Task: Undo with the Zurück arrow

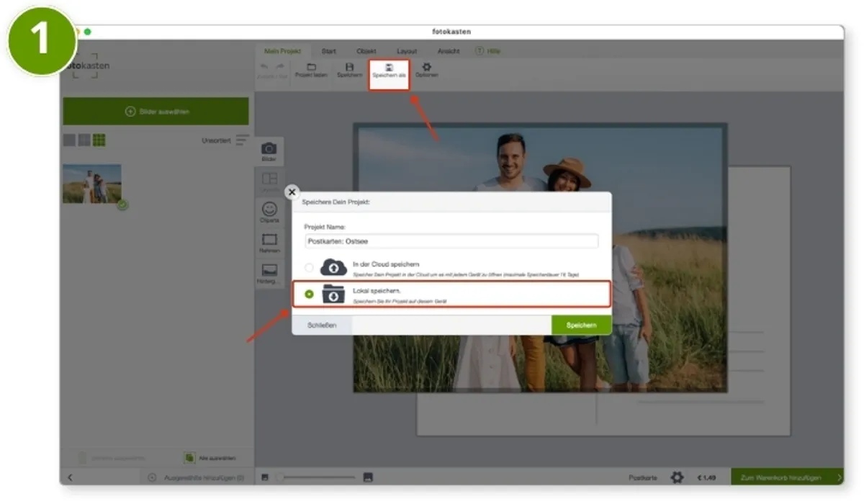Action: pos(264,66)
